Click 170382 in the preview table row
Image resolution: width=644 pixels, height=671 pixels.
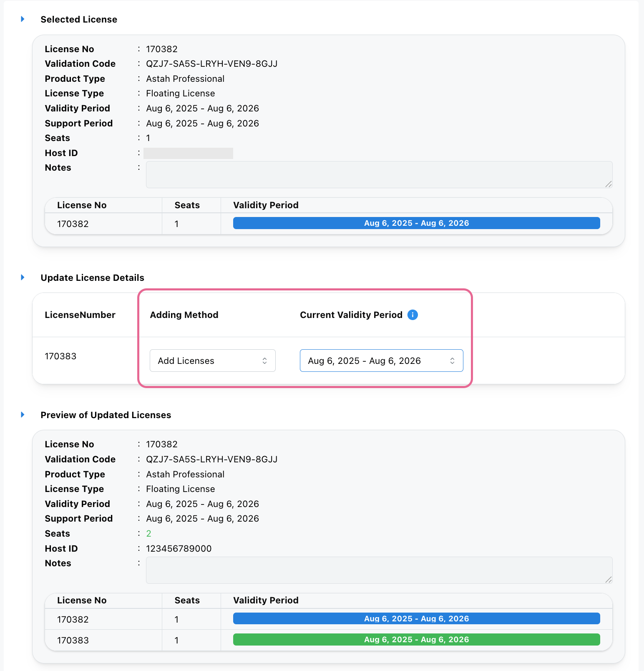tap(73, 620)
